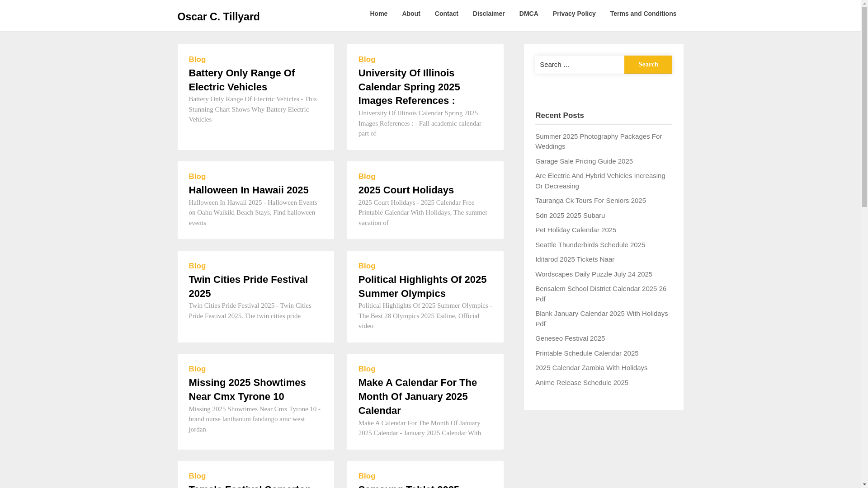Click Blog category above Samsung Tablet 2025

[x=367, y=476]
